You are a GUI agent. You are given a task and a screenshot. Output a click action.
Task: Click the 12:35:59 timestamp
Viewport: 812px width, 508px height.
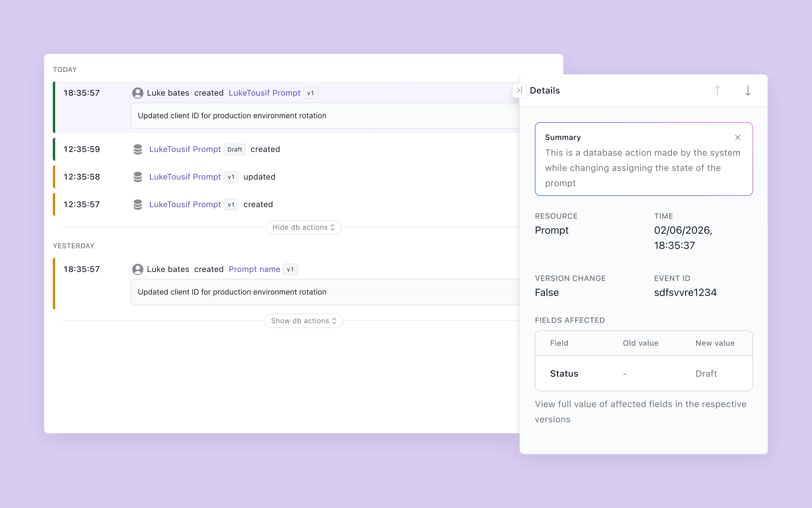click(x=81, y=149)
